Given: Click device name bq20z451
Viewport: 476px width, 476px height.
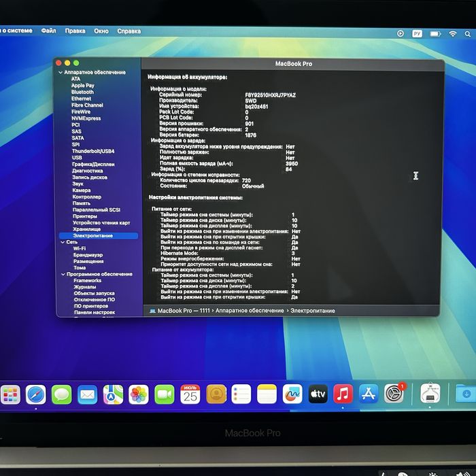Looking at the screenshot, I should [256, 107].
